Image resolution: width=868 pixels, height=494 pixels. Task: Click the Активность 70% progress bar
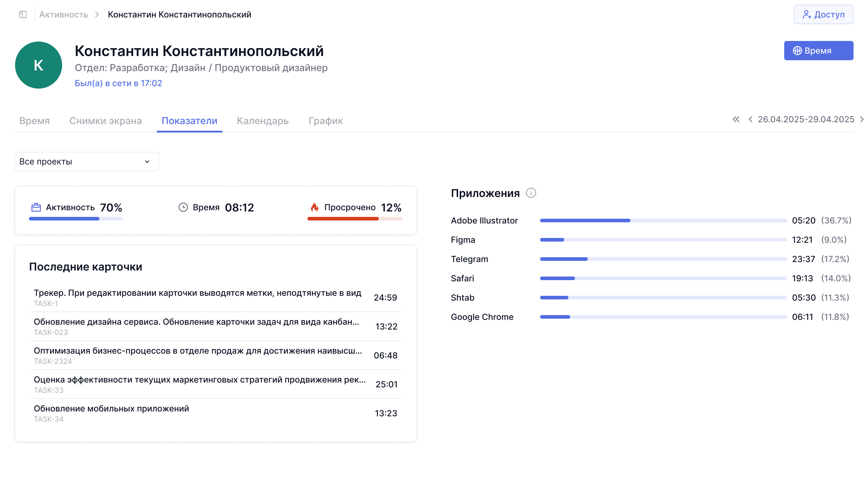pyautogui.click(x=76, y=219)
